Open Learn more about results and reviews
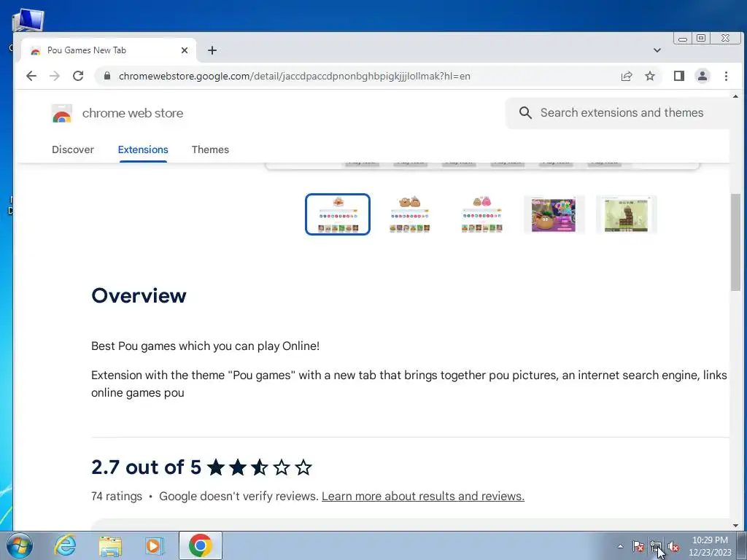 pyautogui.click(x=423, y=496)
